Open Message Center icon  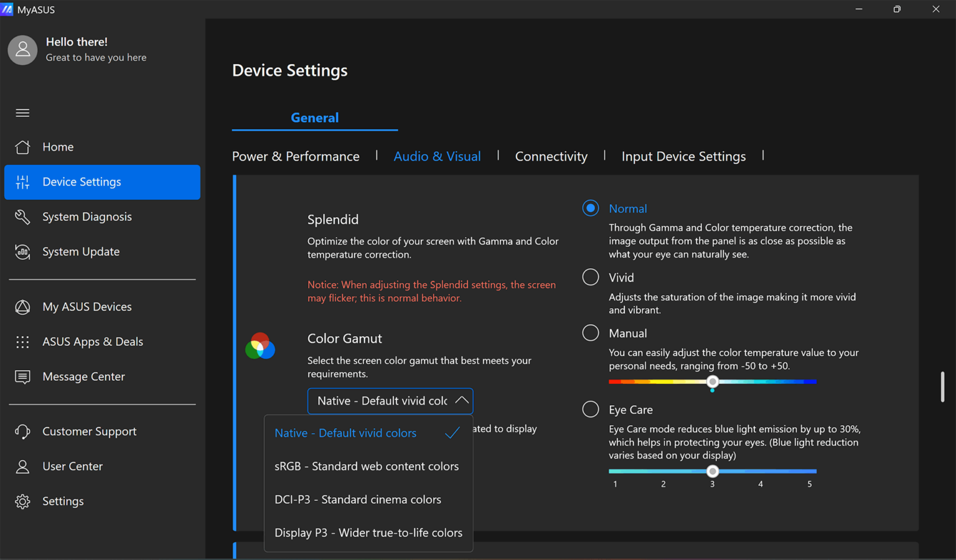pyautogui.click(x=22, y=377)
